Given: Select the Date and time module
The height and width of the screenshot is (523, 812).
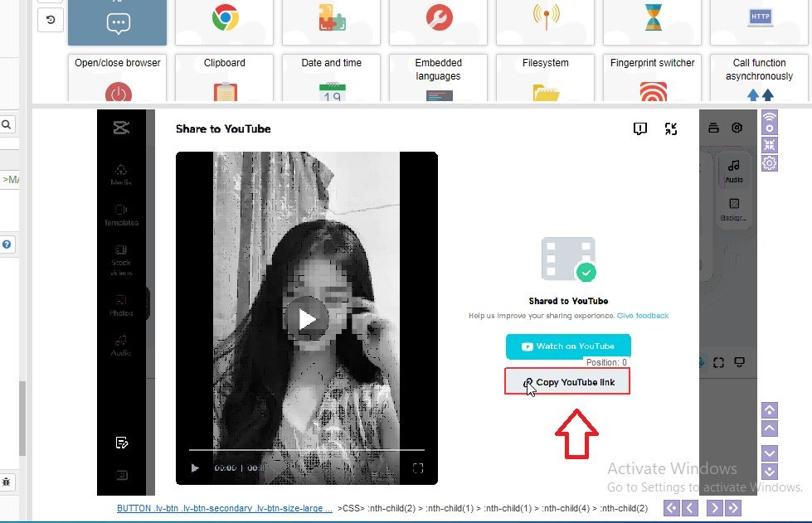Looking at the screenshot, I should [331, 78].
